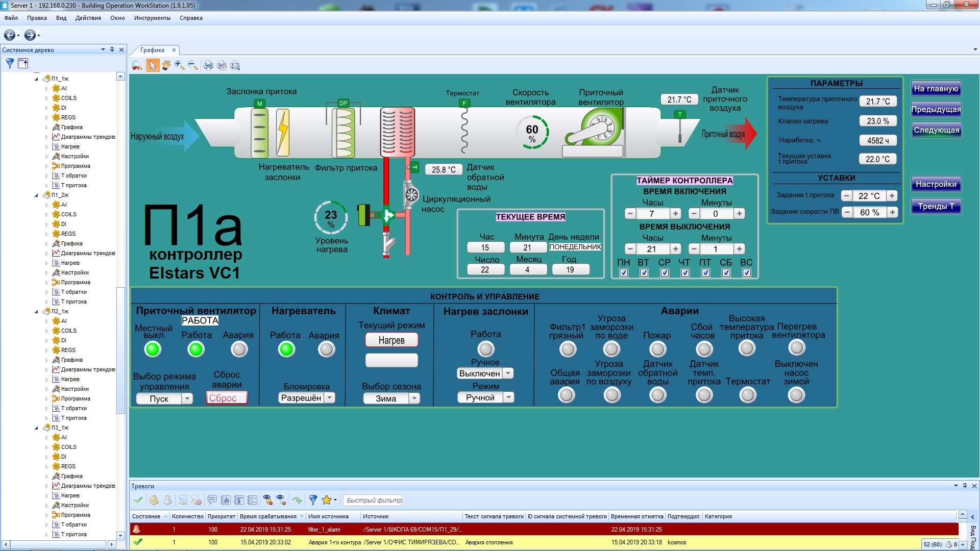The image size is (980, 551).
Task: Acknowledge alarm with green checkmark icon
Action: [138, 500]
